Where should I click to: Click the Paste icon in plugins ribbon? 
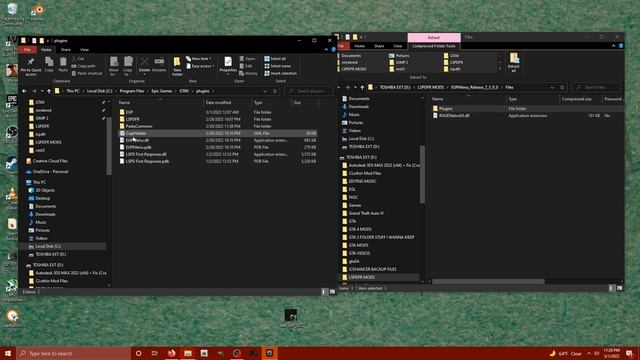click(x=63, y=64)
